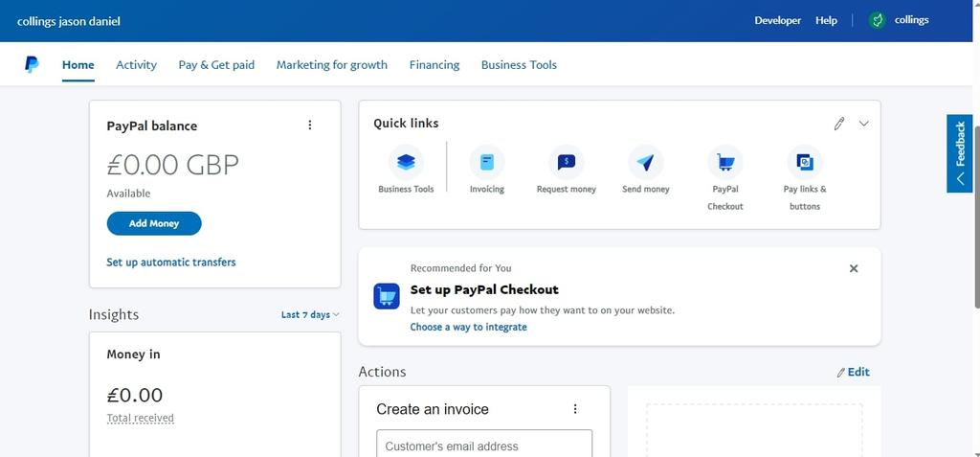Open the Business Tools navigation menu
The image size is (980, 457).
coord(519,64)
